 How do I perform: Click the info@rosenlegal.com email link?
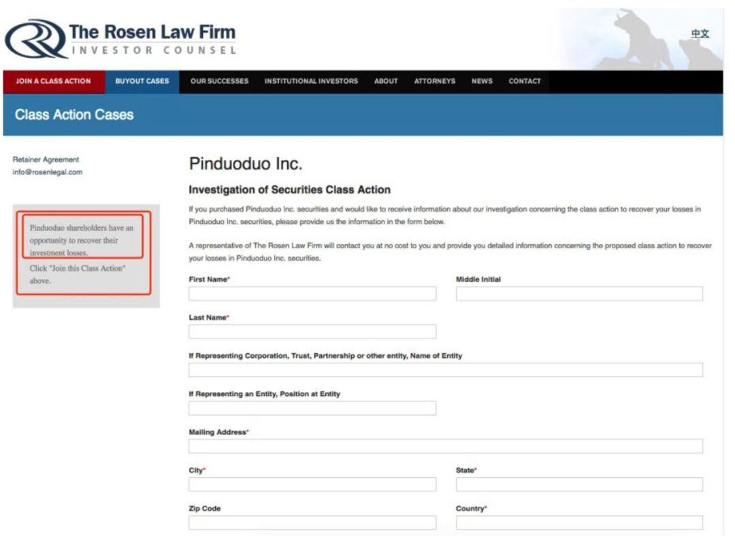click(48, 172)
